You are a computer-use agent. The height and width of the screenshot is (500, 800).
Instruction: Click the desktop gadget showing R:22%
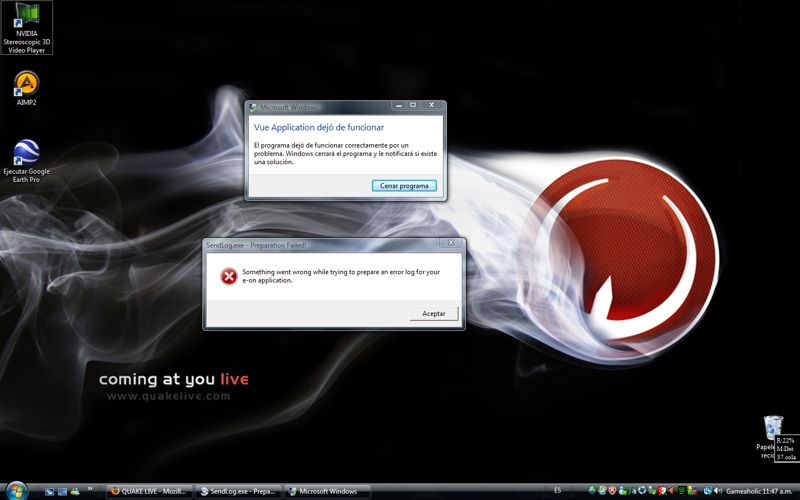tap(786, 448)
